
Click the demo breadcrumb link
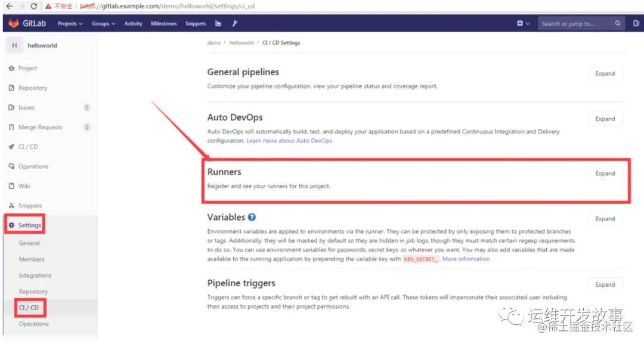[x=214, y=43]
